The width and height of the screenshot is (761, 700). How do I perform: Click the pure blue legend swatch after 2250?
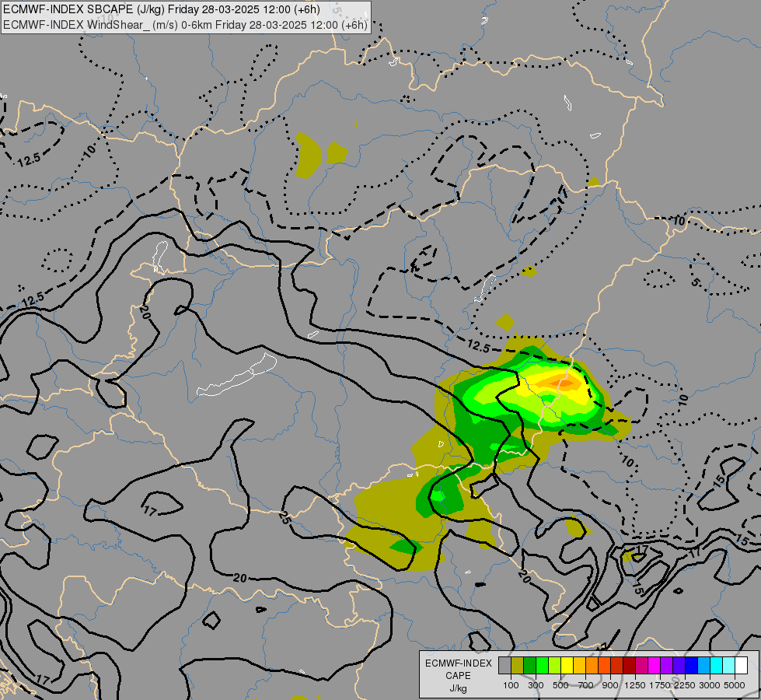coord(692,666)
